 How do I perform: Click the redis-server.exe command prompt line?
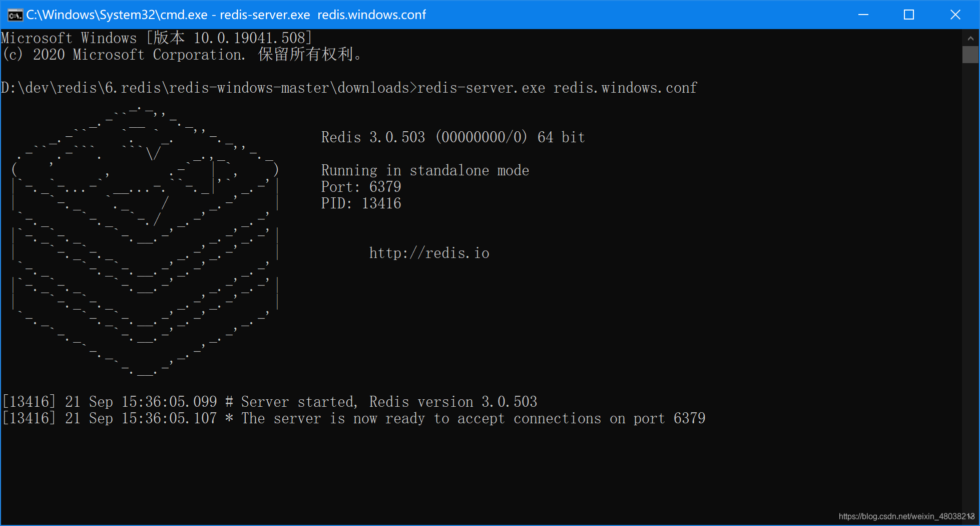click(349, 88)
